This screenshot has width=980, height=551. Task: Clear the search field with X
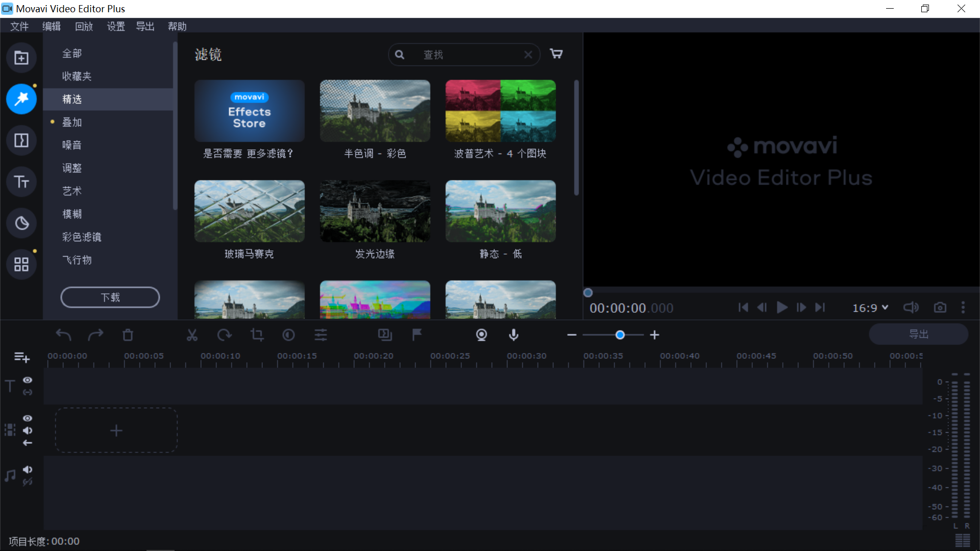(x=528, y=55)
